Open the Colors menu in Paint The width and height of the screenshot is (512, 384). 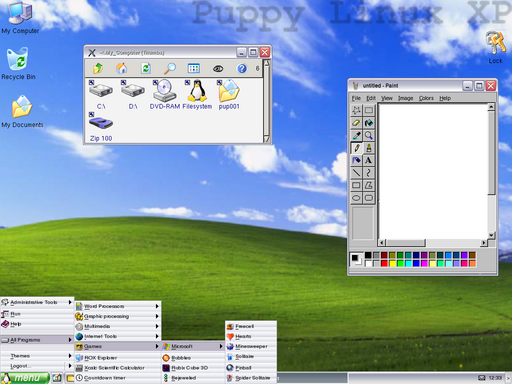click(x=426, y=98)
